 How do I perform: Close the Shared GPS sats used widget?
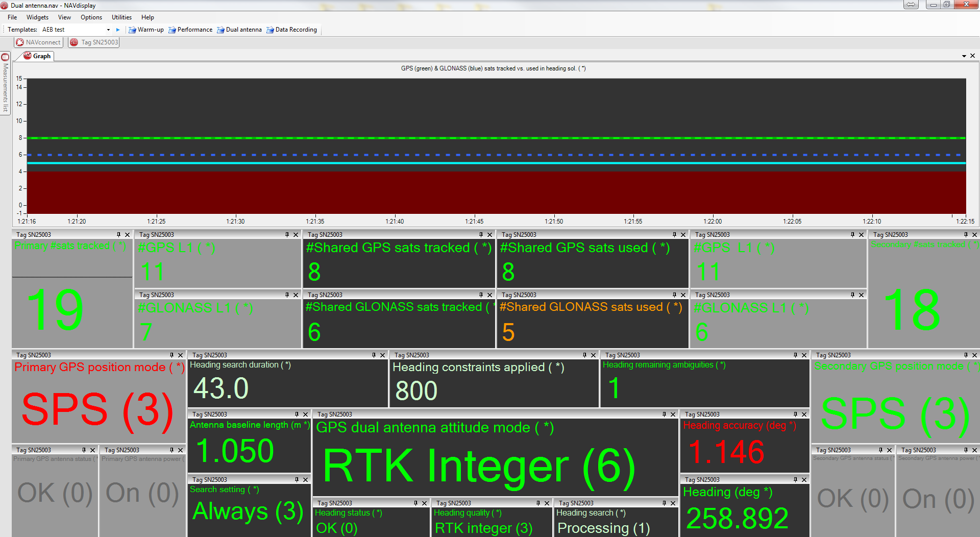[x=683, y=235]
